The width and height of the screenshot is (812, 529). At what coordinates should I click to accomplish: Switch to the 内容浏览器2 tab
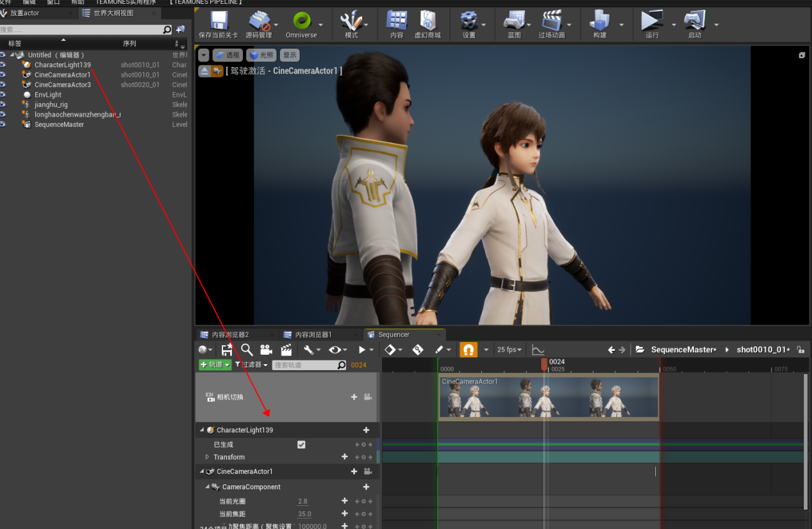click(230, 335)
